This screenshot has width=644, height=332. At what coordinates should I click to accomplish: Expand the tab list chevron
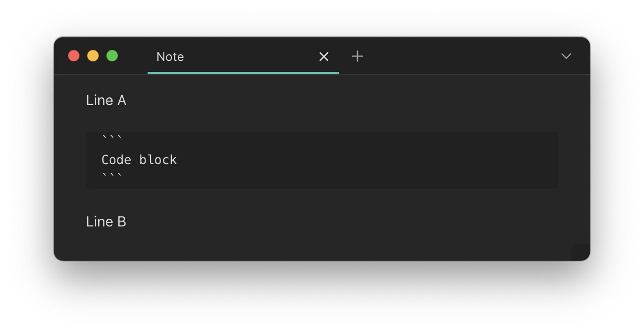pos(566,57)
